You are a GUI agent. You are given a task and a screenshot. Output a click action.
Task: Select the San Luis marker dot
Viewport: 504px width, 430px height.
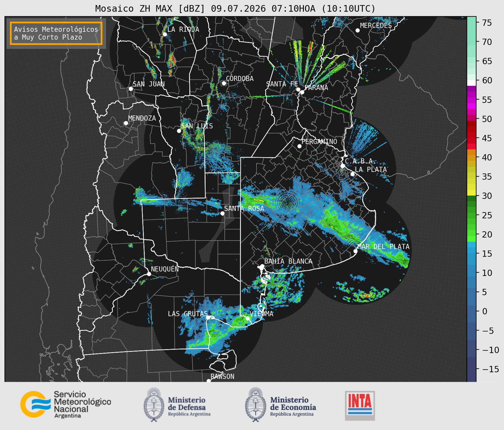pyautogui.click(x=179, y=131)
